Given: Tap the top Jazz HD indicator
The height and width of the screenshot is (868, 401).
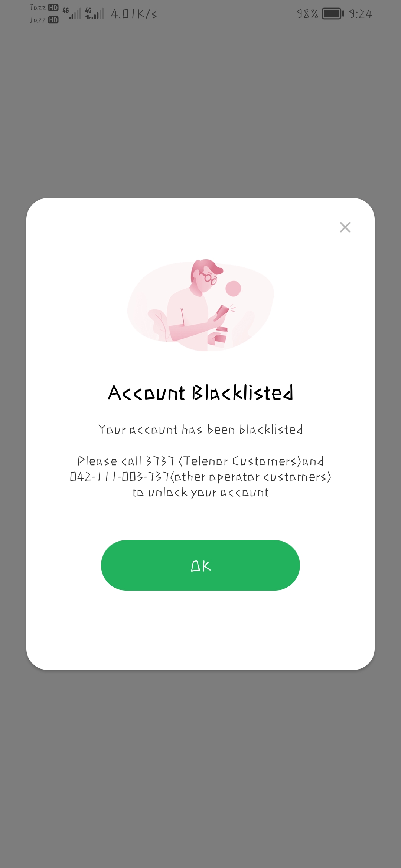Looking at the screenshot, I should [44, 8].
